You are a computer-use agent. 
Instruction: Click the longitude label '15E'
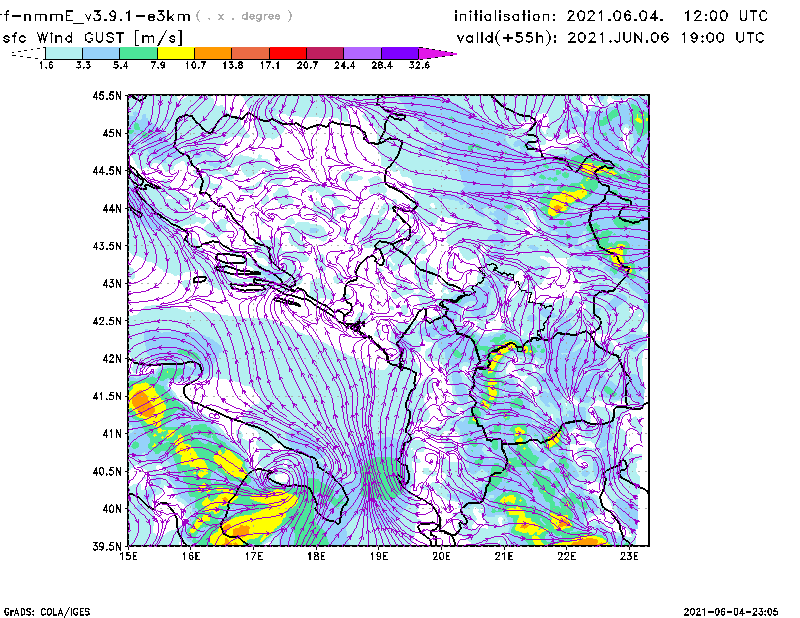click(128, 556)
